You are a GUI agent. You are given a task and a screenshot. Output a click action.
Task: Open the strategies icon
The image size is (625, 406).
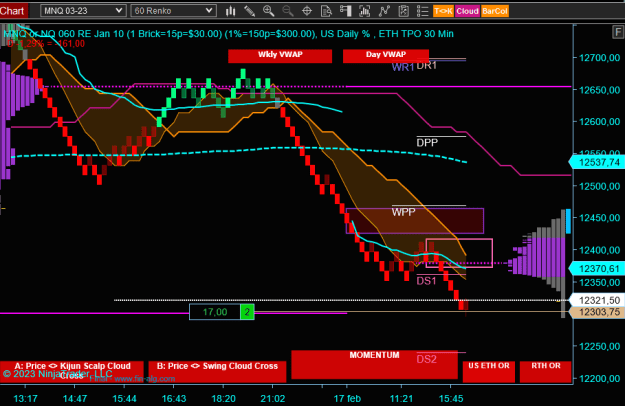click(x=403, y=11)
